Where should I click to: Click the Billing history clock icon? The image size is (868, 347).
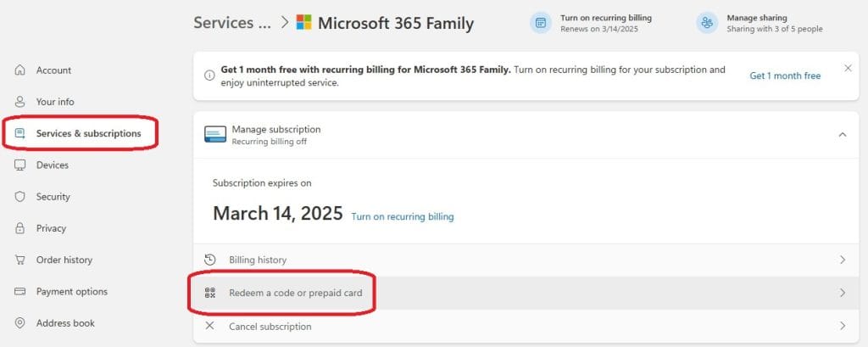[210, 260]
